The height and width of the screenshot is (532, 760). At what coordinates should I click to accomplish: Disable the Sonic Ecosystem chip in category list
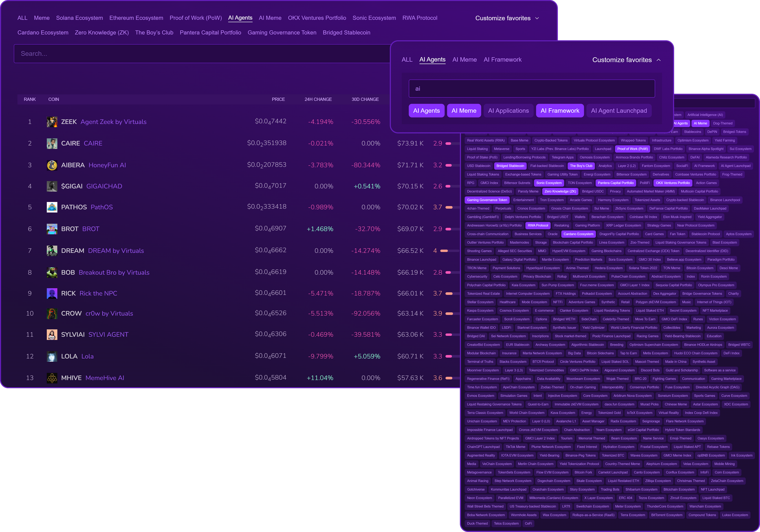549,183
